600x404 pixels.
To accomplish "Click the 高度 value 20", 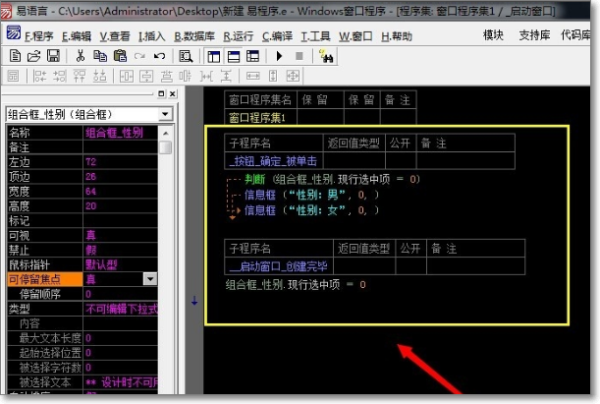I will click(x=91, y=206).
